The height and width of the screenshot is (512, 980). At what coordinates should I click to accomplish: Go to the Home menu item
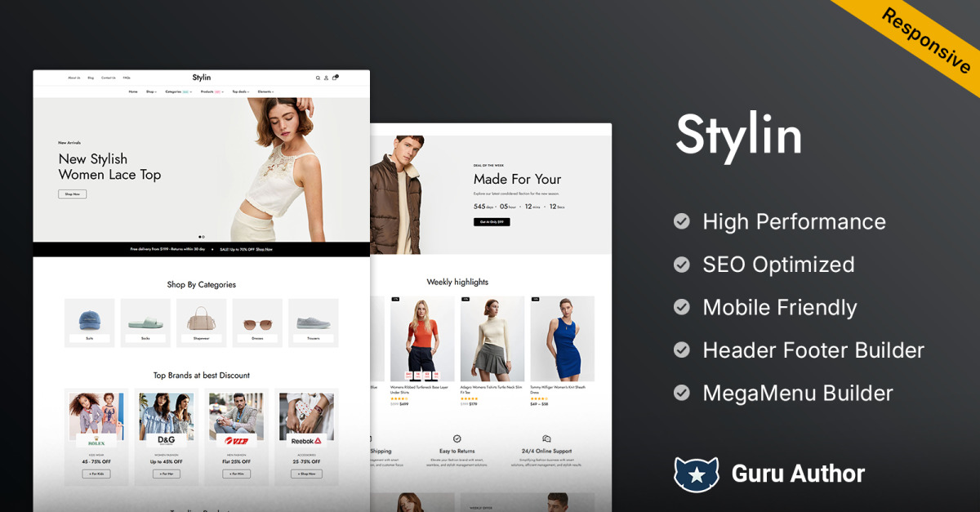click(x=133, y=92)
